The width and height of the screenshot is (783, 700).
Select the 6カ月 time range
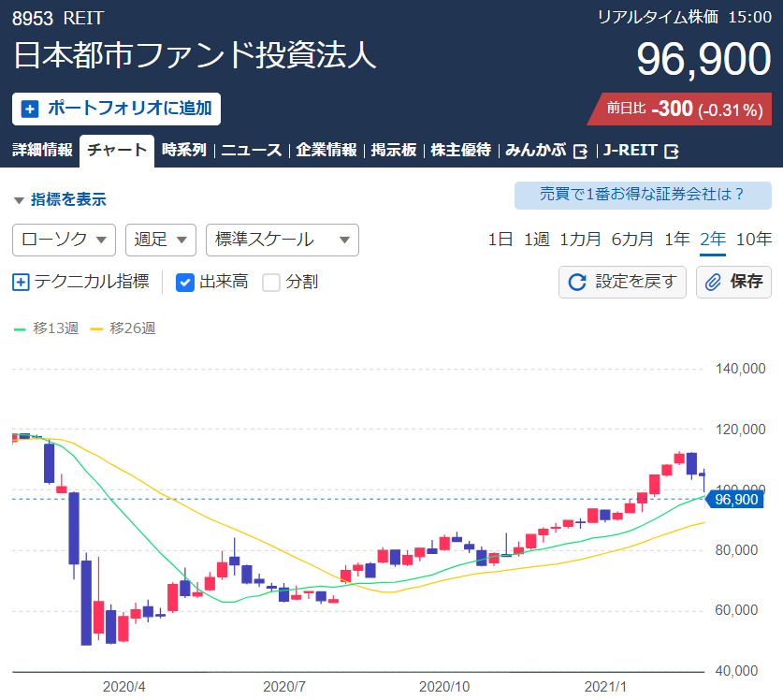632,240
